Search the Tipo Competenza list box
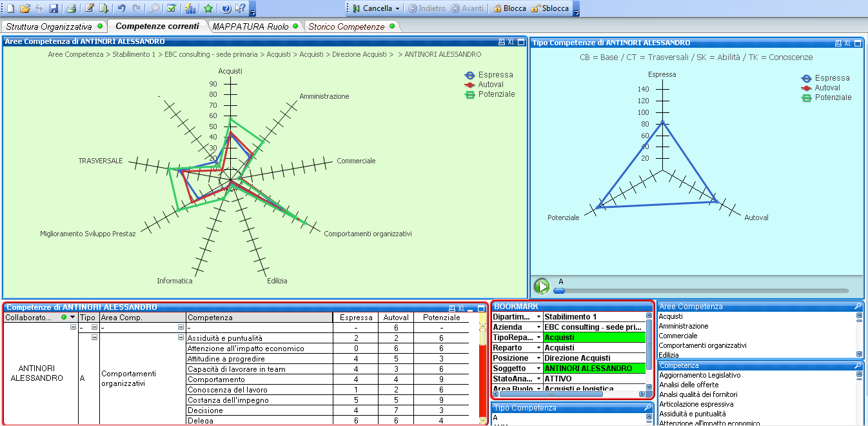Viewport: 868px width, 426px height. (647, 408)
